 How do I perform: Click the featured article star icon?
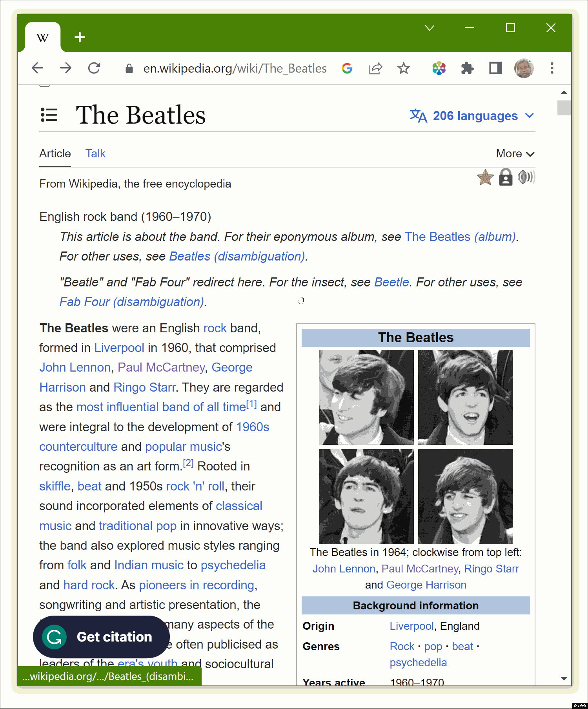[485, 177]
